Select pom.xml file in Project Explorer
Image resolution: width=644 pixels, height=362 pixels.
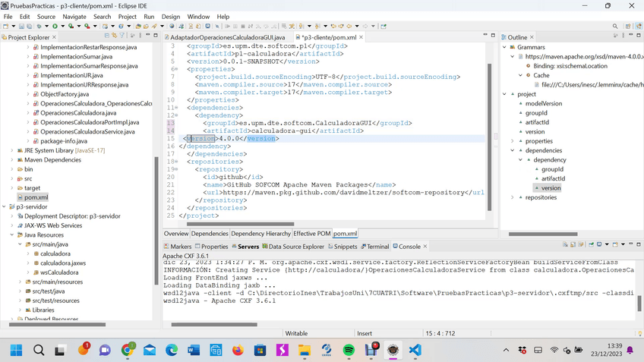[x=36, y=197]
